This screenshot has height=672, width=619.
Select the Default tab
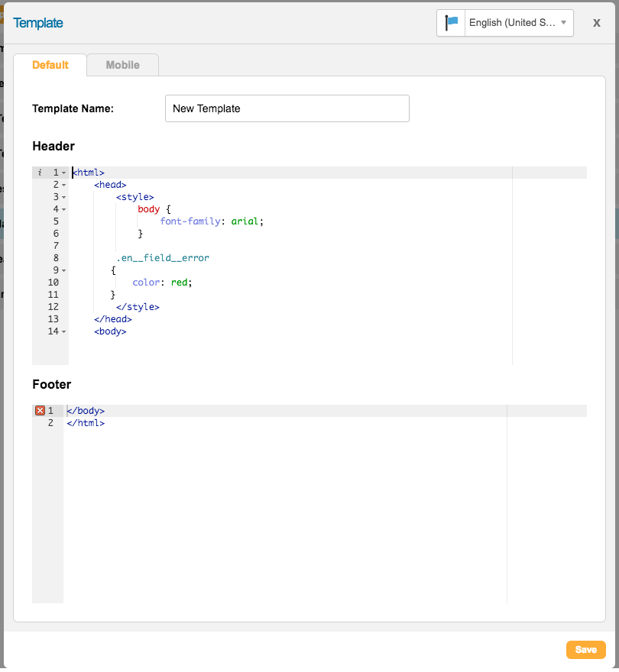[50, 65]
